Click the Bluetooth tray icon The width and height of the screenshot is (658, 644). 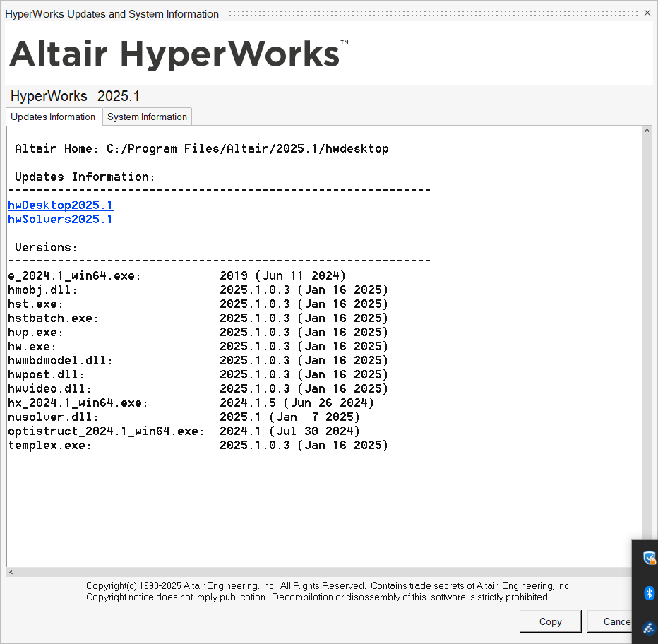[649, 592]
